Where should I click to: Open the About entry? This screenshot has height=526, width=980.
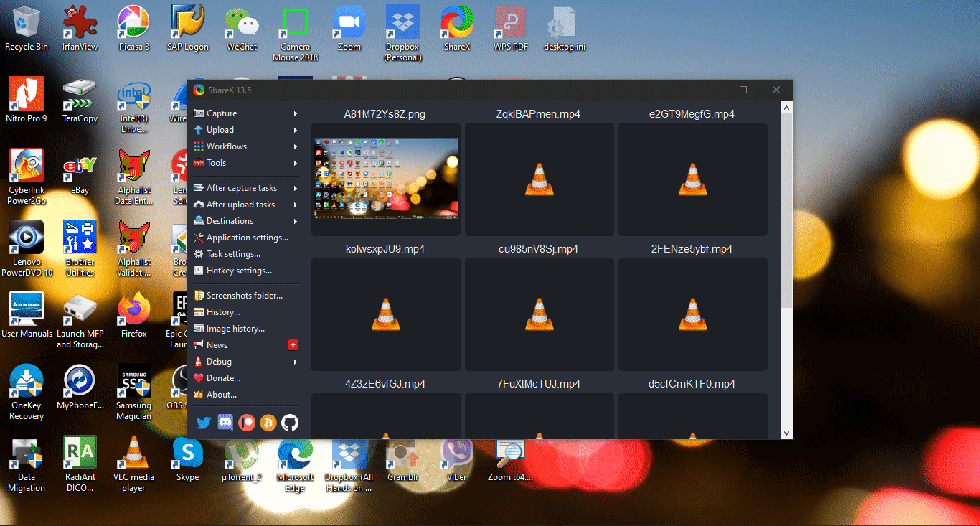click(x=245, y=395)
